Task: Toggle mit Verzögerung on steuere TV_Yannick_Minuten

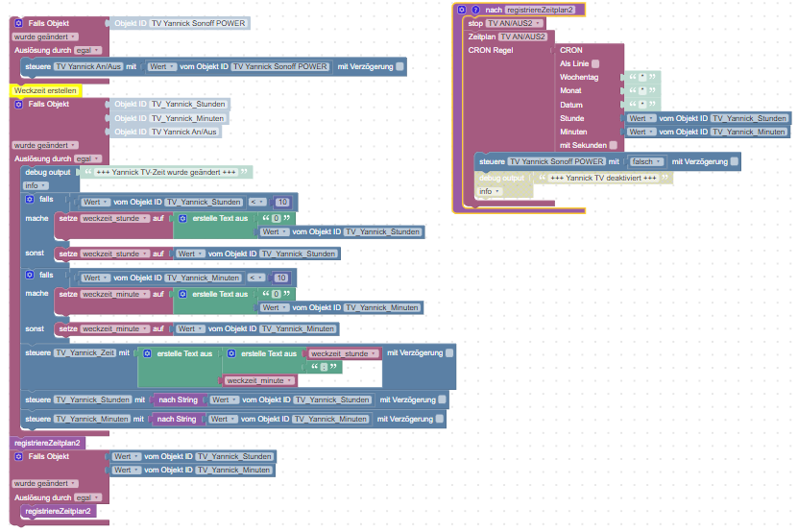Action: pyautogui.click(x=440, y=419)
